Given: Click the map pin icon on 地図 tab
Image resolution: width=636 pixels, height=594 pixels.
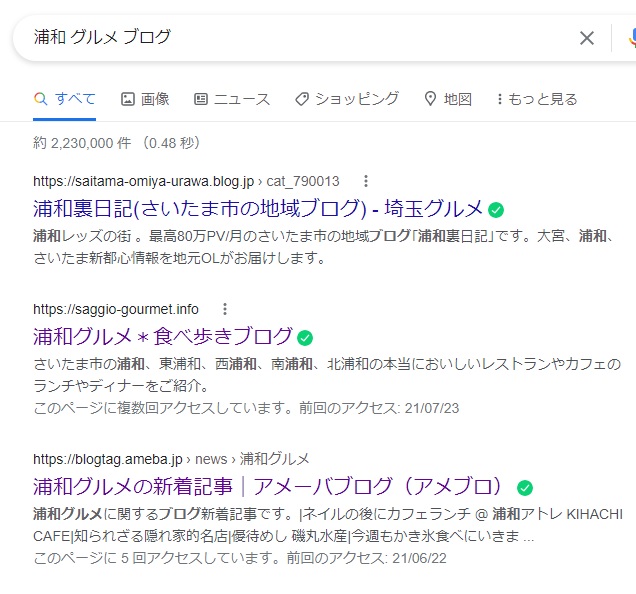Looking at the screenshot, I should pyautogui.click(x=430, y=99).
